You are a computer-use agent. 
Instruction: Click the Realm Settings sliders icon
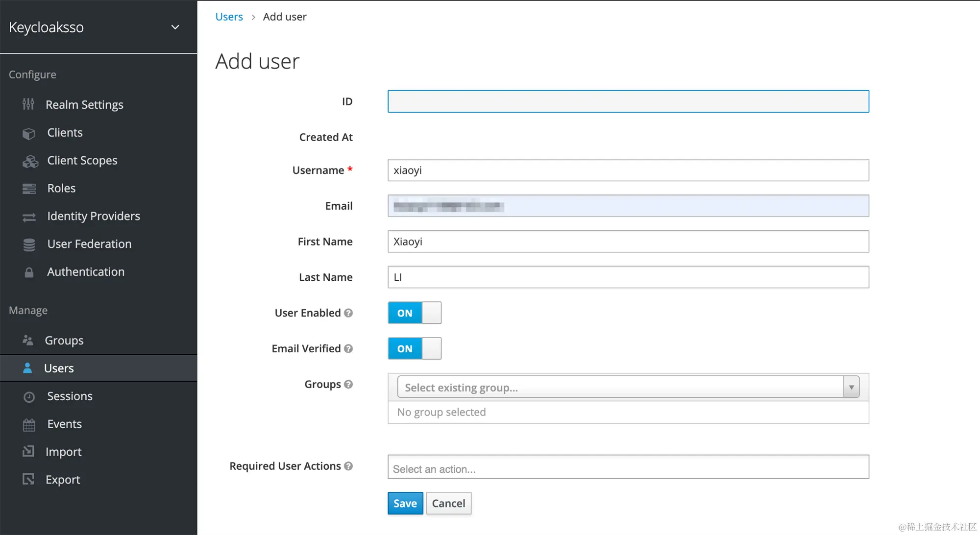click(x=28, y=104)
